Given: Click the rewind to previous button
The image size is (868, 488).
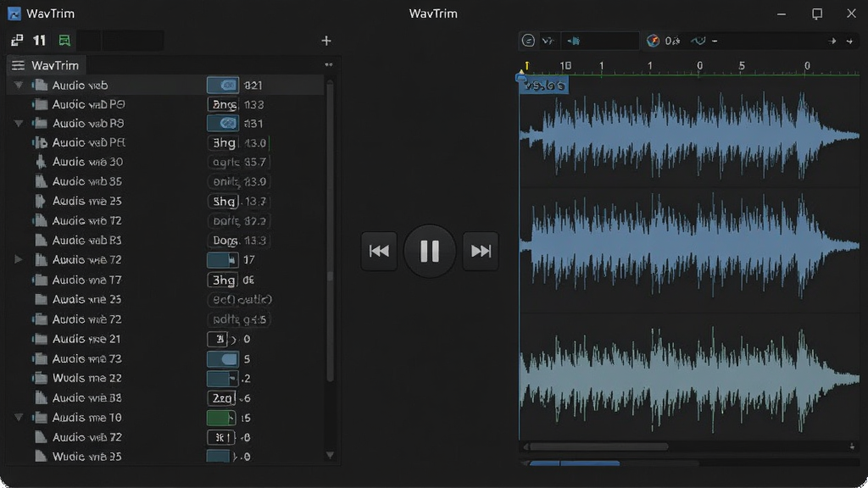Looking at the screenshot, I should (379, 251).
